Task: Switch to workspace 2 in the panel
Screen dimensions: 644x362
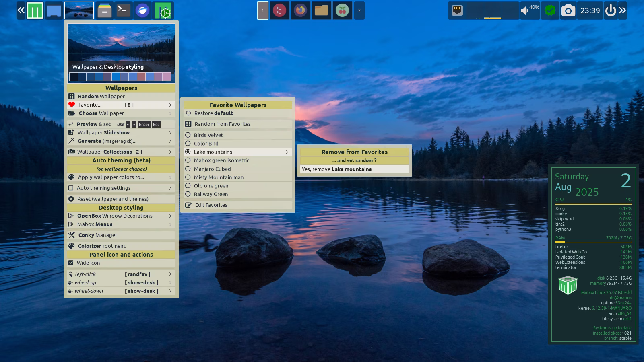Action: coord(359,11)
